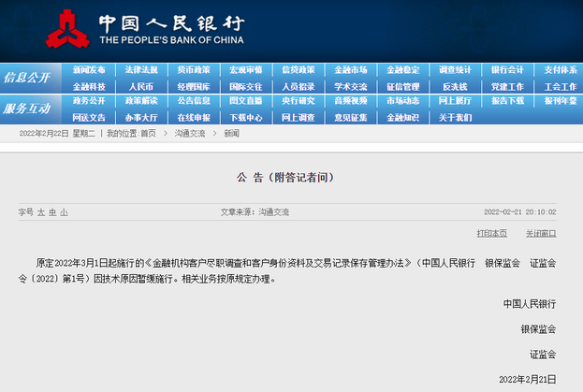Open 工会工作 menu item
583x392 pixels.
tap(561, 87)
